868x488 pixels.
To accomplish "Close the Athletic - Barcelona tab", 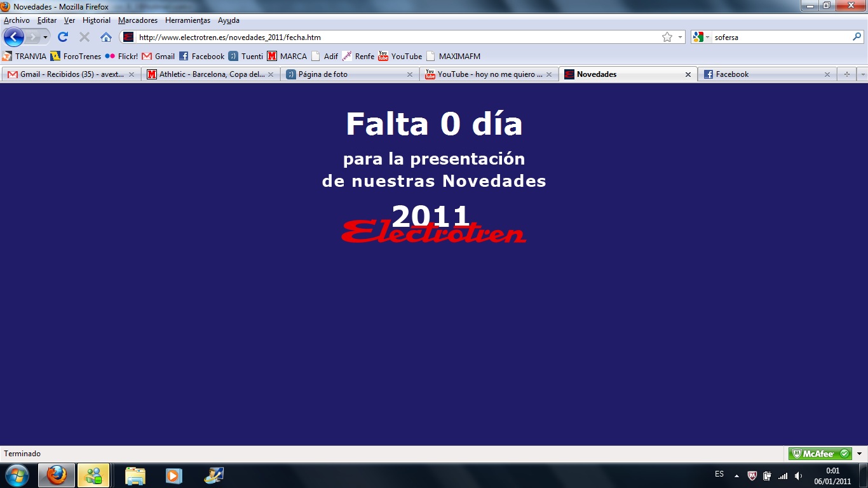I will tap(271, 74).
